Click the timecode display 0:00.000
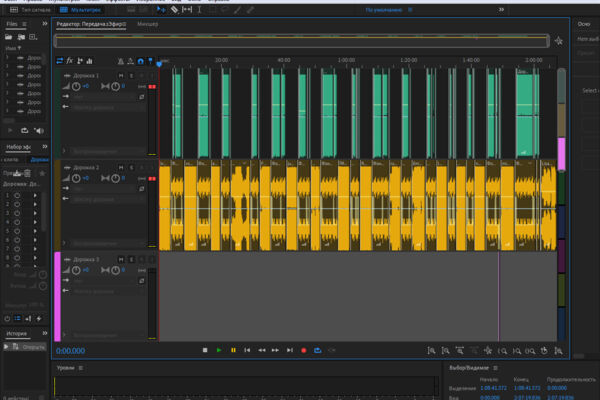This screenshot has width=600, height=400. click(70, 351)
